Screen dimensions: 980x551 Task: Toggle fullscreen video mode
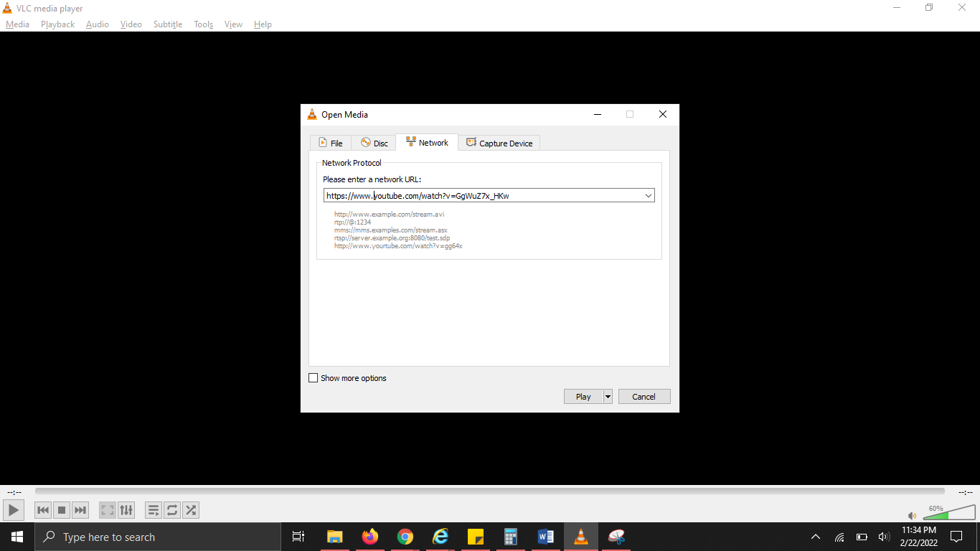(x=108, y=510)
